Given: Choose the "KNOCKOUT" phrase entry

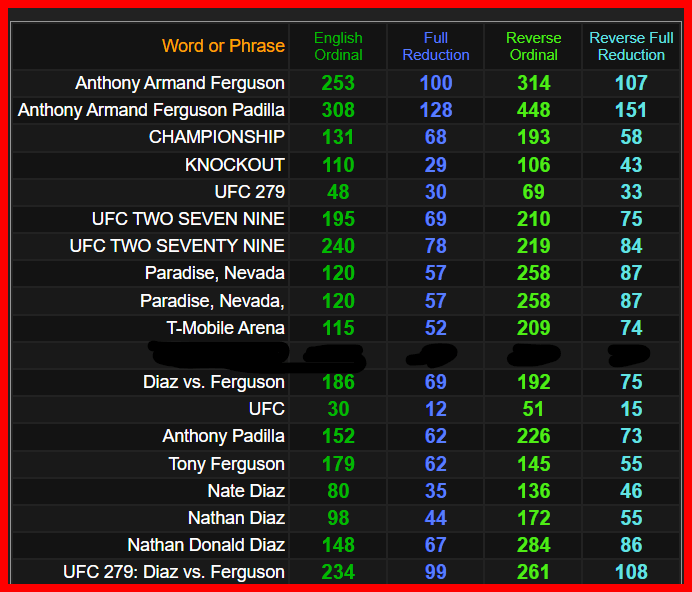Looking at the screenshot, I should 234,165.
